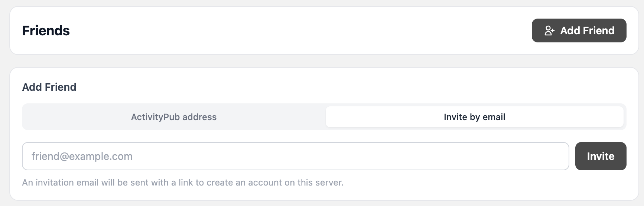Click the note about creating an account
Image resolution: width=644 pixels, height=206 pixels.
pos(183,183)
